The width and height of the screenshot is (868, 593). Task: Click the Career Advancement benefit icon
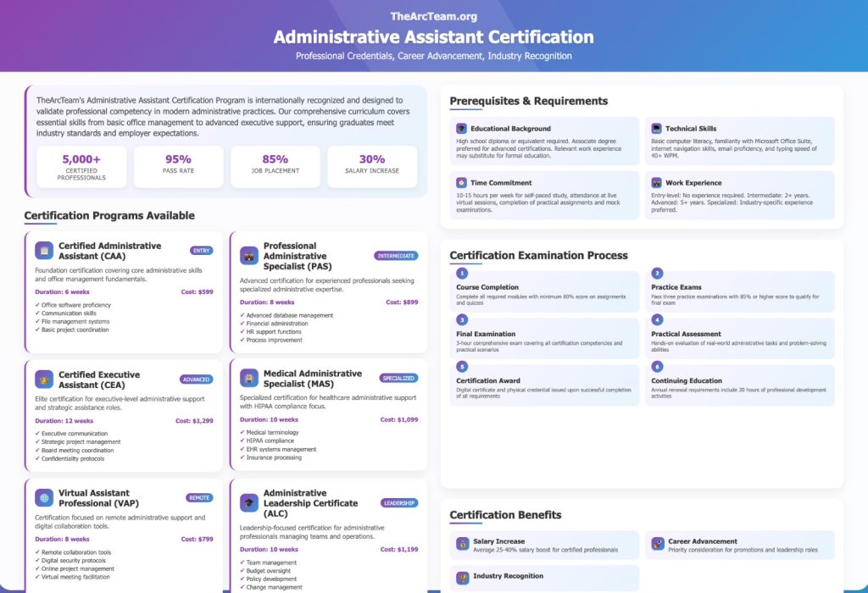click(x=658, y=543)
